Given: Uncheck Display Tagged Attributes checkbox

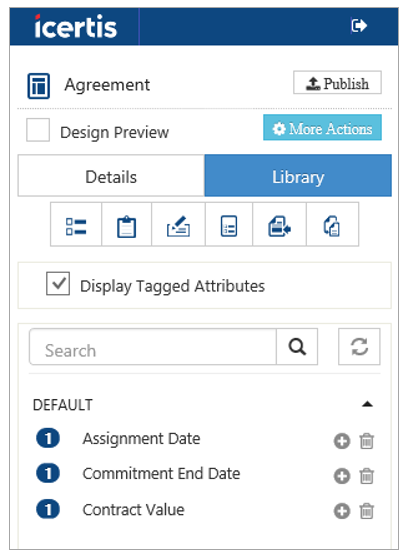Looking at the screenshot, I should tap(58, 284).
